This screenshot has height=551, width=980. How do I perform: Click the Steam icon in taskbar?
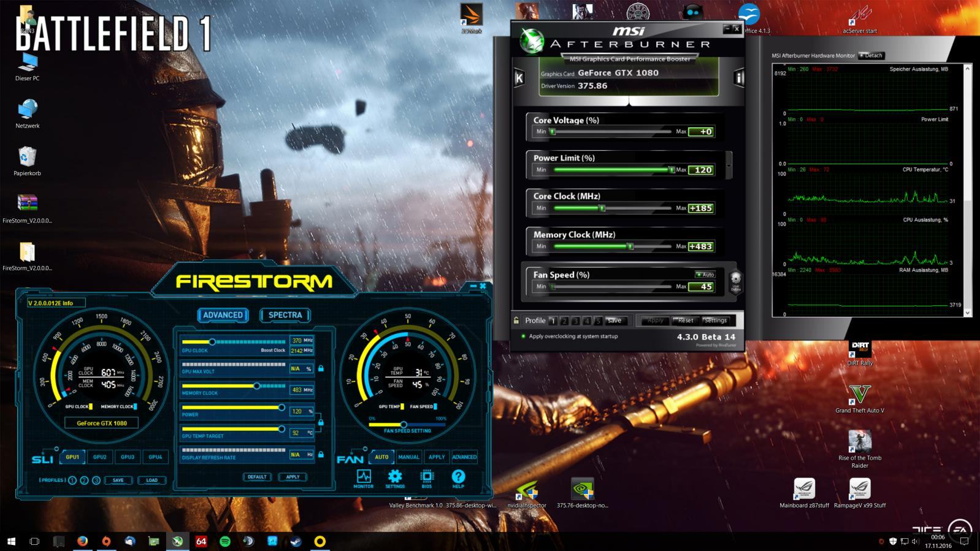tap(296, 541)
